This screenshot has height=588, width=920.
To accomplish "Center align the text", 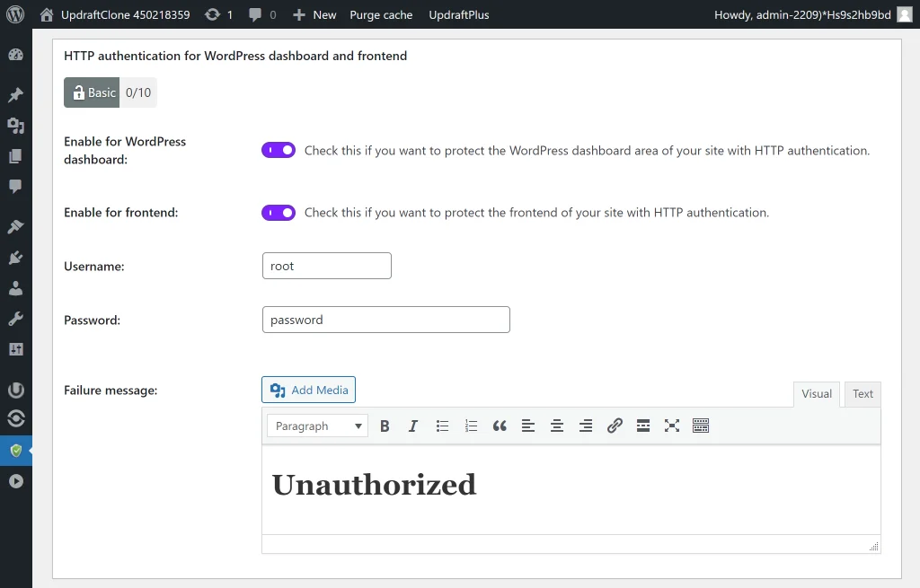I will point(557,426).
